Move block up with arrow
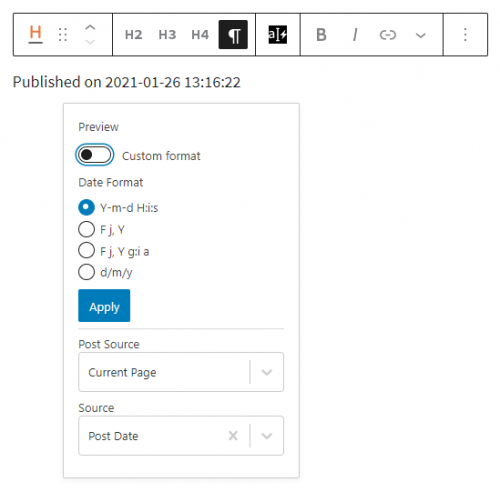The height and width of the screenshot is (492, 500). [x=90, y=27]
